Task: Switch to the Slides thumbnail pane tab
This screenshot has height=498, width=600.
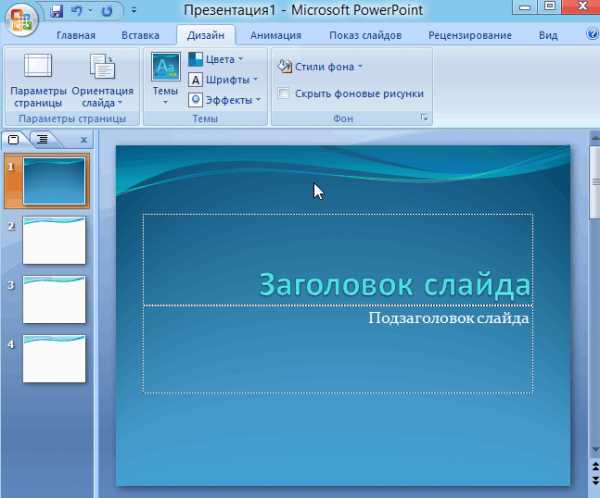Action: tap(14, 139)
